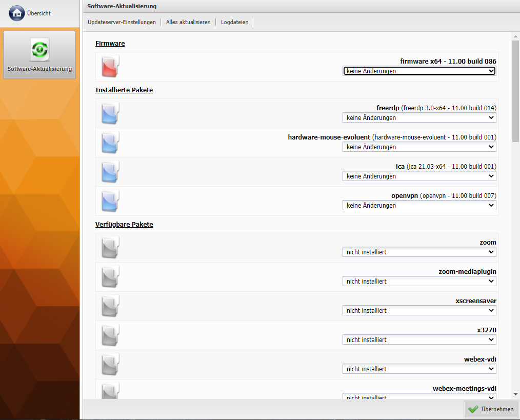520x420 pixels.
Task: Click the blue hardware-mouse-evoluent package icon
Action: pos(110,143)
